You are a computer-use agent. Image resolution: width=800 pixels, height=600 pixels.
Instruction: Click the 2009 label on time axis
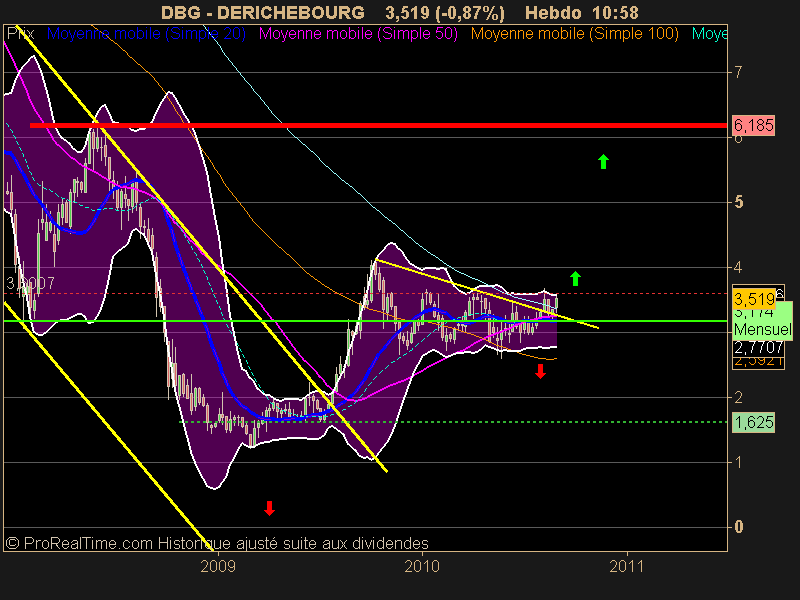[218, 566]
